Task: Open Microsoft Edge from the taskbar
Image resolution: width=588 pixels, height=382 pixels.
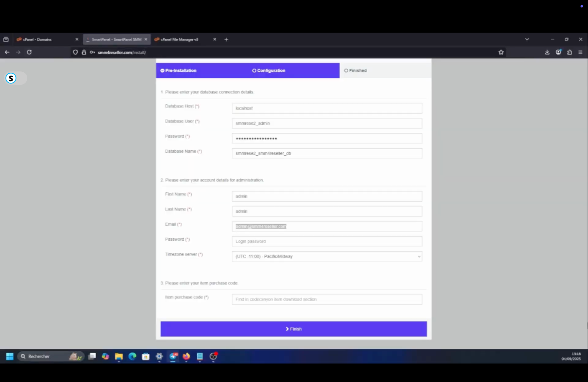Action: point(132,356)
